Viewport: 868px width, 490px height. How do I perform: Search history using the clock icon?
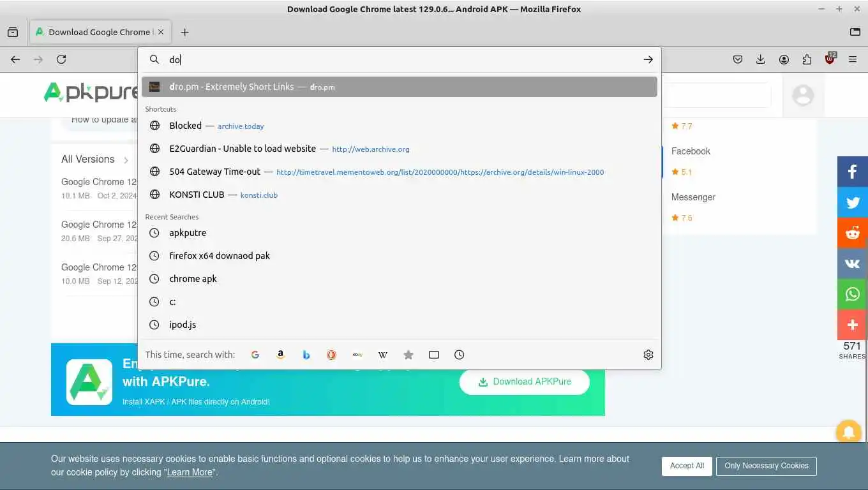pos(460,355)
